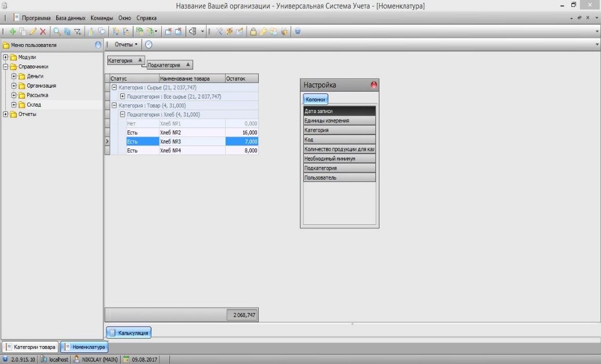This screenshot has width=601, height=364.
Task: Expand the Склад folder node
Action: 14,104
